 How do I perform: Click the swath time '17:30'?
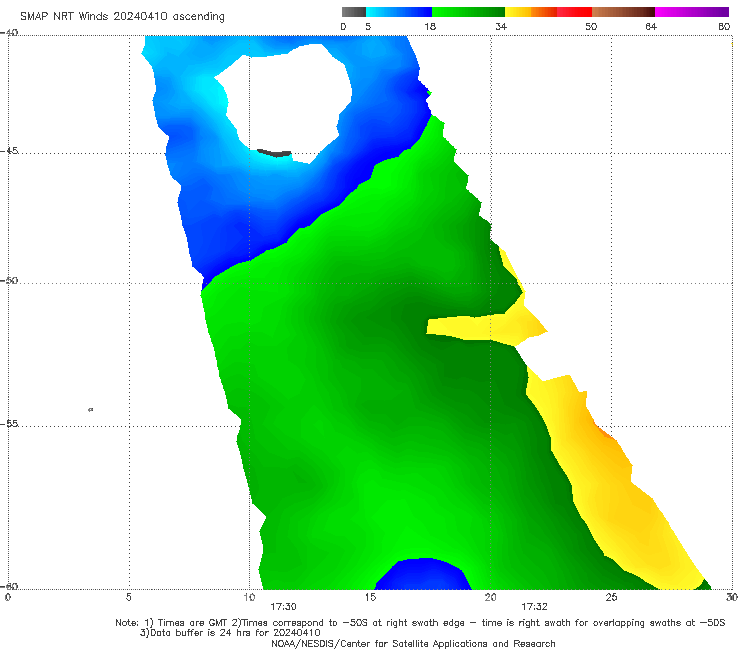tap(283, 607)
